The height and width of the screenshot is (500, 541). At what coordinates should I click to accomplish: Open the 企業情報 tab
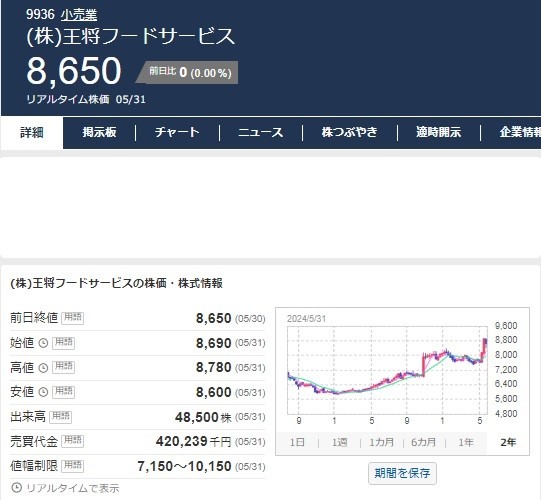coord(520,132)
